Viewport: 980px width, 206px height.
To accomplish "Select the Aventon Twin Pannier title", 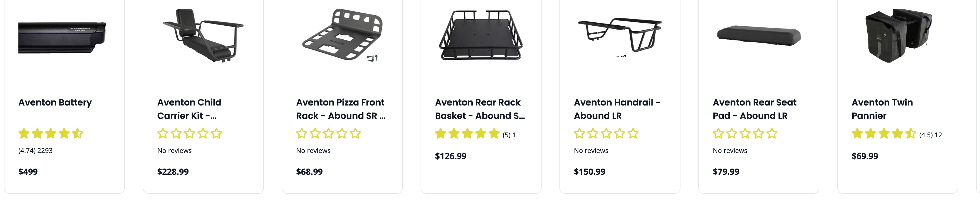I will point(882,109).
